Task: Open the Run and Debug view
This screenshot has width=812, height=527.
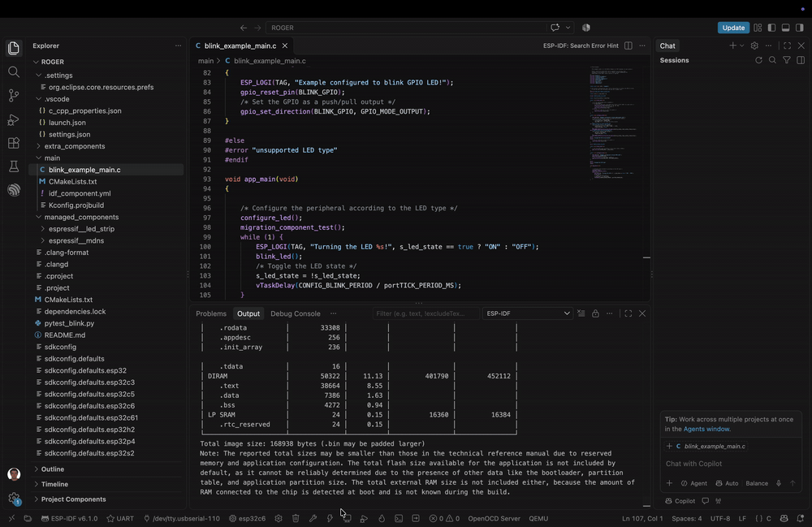Action: [14, 119]
